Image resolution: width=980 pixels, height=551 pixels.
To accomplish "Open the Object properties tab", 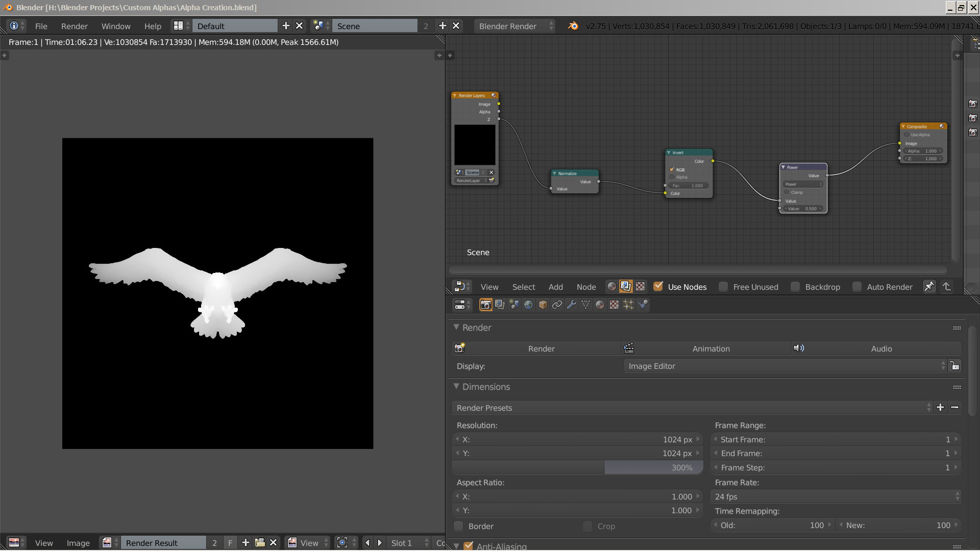I will (x=543, y=305).
